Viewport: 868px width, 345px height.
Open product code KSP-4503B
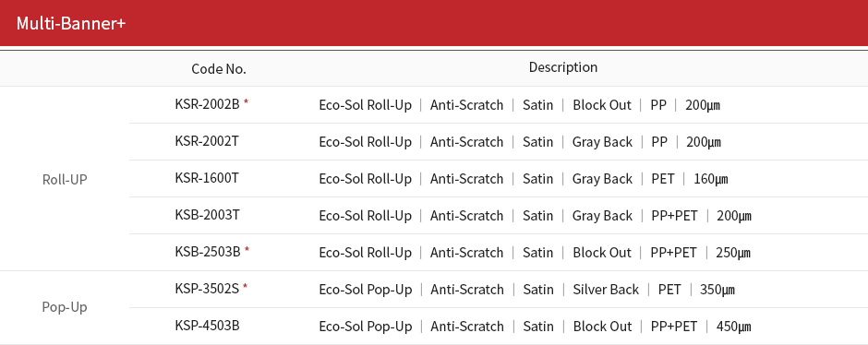208,325
